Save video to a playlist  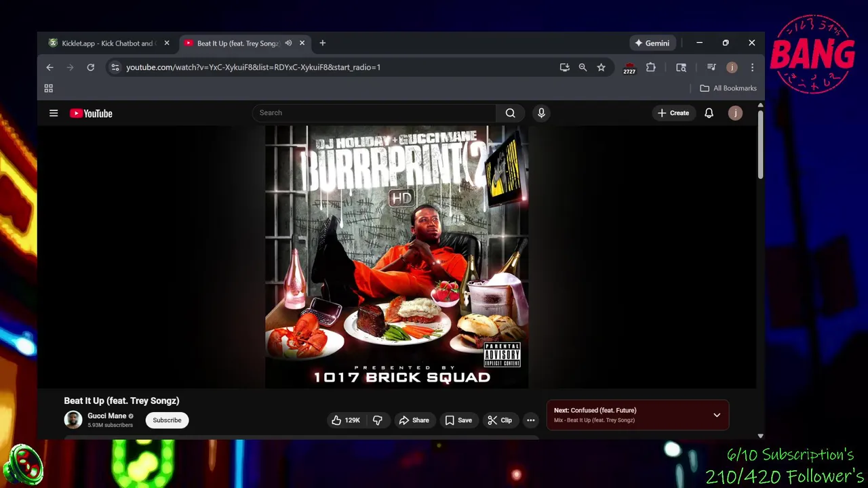point(458,420)
